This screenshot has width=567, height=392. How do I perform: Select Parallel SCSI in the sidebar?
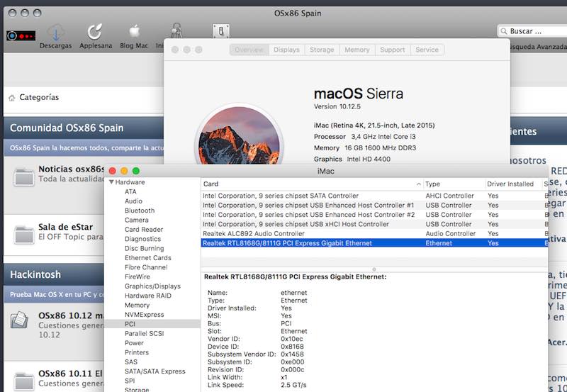145,333
